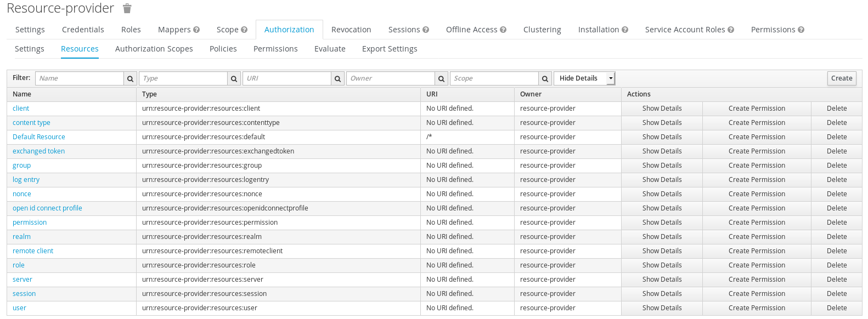
Task: Click the search icon for Scope filter
Action: pos(545,78)
